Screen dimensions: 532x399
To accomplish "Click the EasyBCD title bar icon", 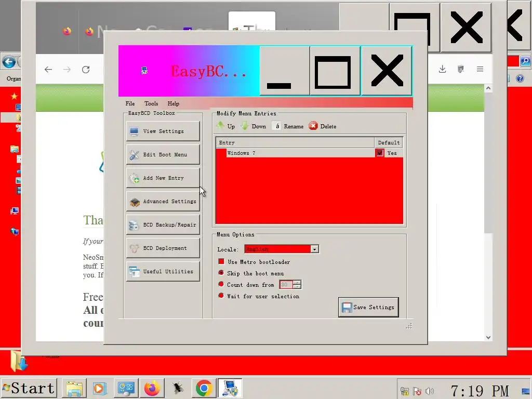I will [144, 70].
